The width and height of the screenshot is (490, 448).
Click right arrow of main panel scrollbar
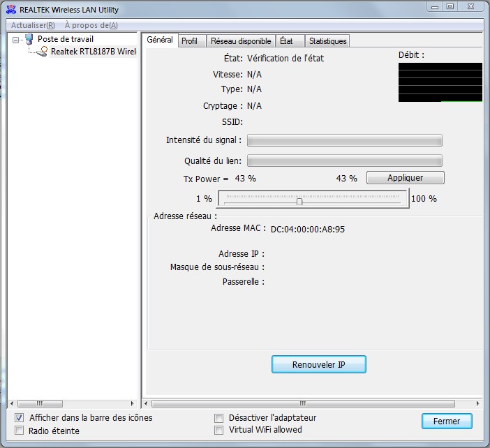[478, 403]
